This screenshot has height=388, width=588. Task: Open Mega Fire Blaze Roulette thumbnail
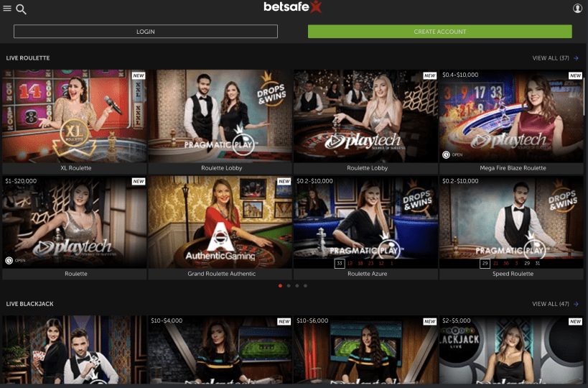point(511,116)
